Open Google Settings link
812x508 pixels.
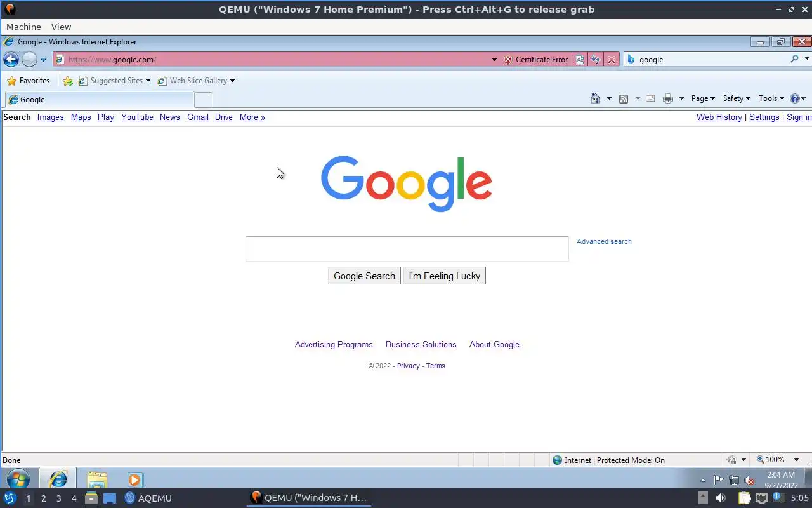coord(764,117)
